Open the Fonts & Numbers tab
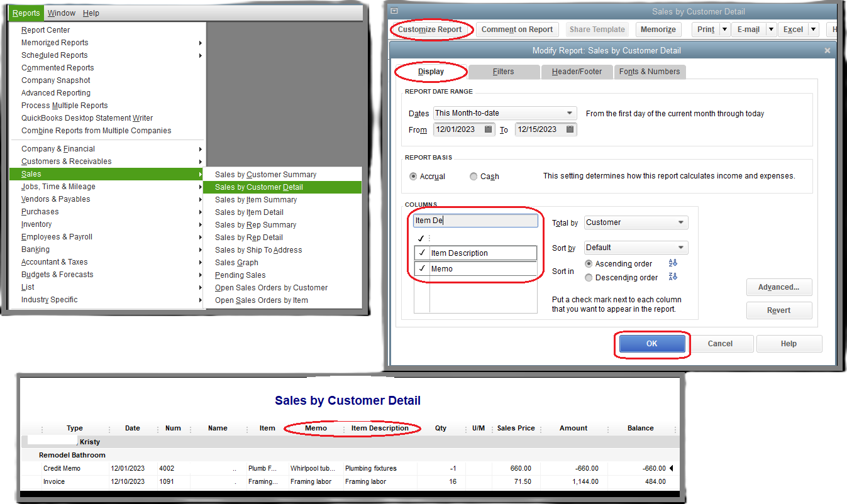This screenshot has width=847, height=504. (650, 72)
